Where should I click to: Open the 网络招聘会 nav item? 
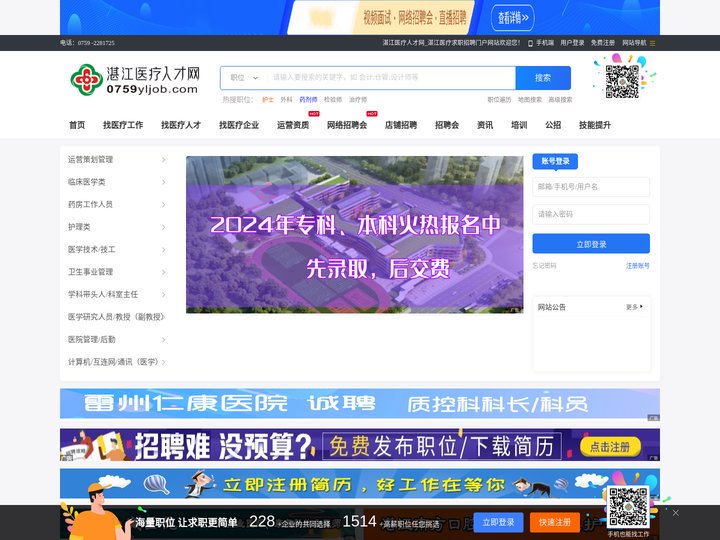coord(347,125)
